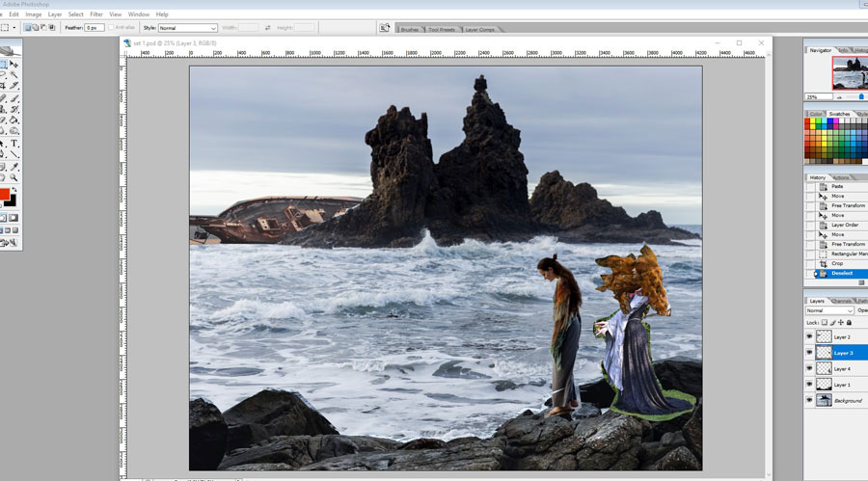Click Add to Selection mode icon
The width and height of the screenshot is (868, 481).
tap(36, 28)
